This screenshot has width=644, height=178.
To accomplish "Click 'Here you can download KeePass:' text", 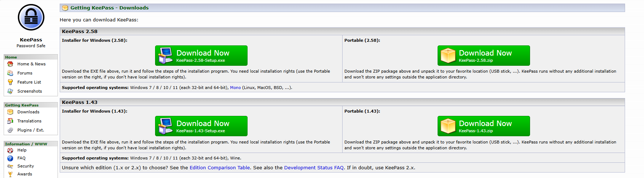I will 99,20.
